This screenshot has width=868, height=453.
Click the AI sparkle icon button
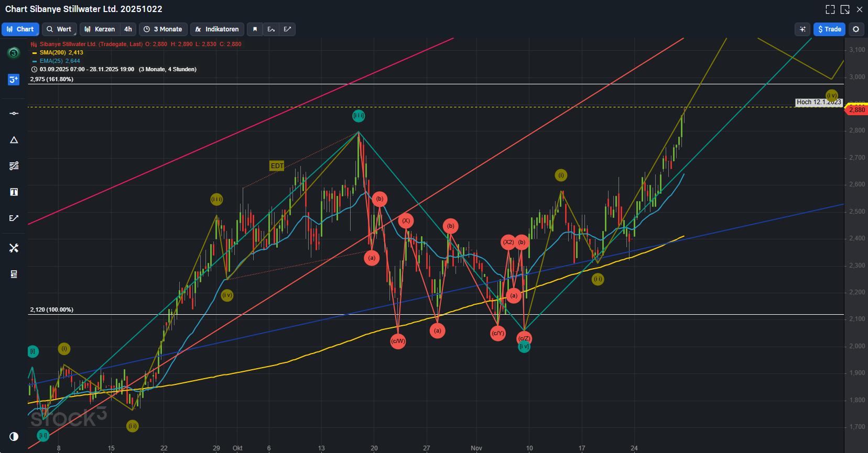(802, 29)
